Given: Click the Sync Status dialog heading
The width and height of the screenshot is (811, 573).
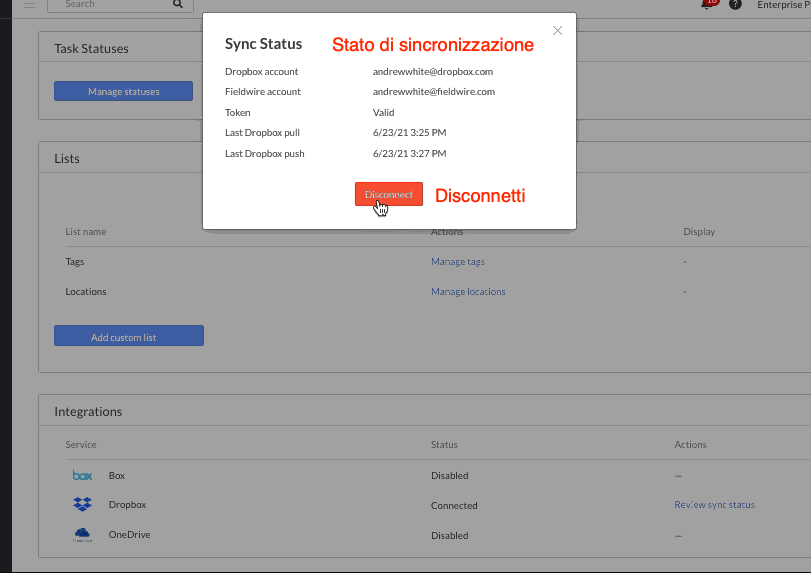Looking at the screenshot, I should [263, 44].
